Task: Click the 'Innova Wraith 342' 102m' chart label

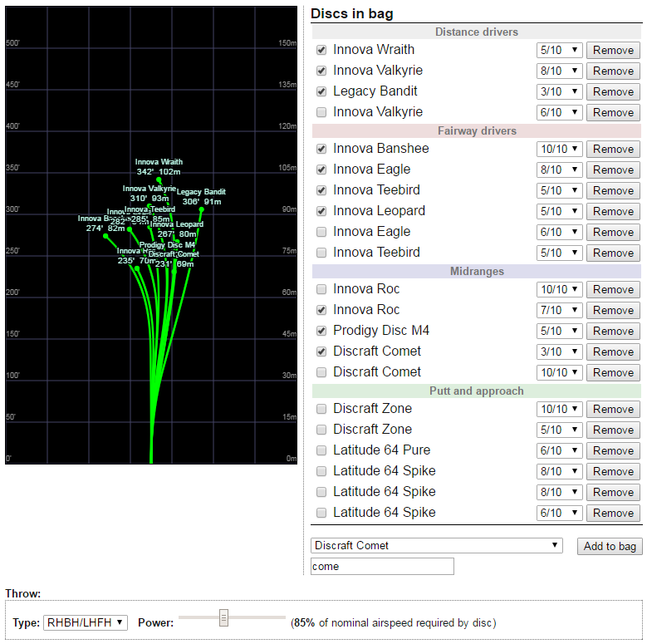Action: pos(159,167)
